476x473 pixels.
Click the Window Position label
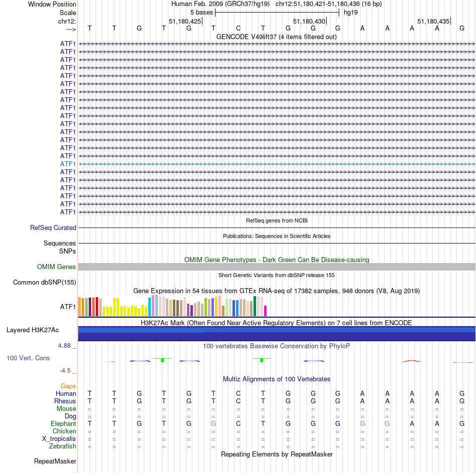click(52, 4)
